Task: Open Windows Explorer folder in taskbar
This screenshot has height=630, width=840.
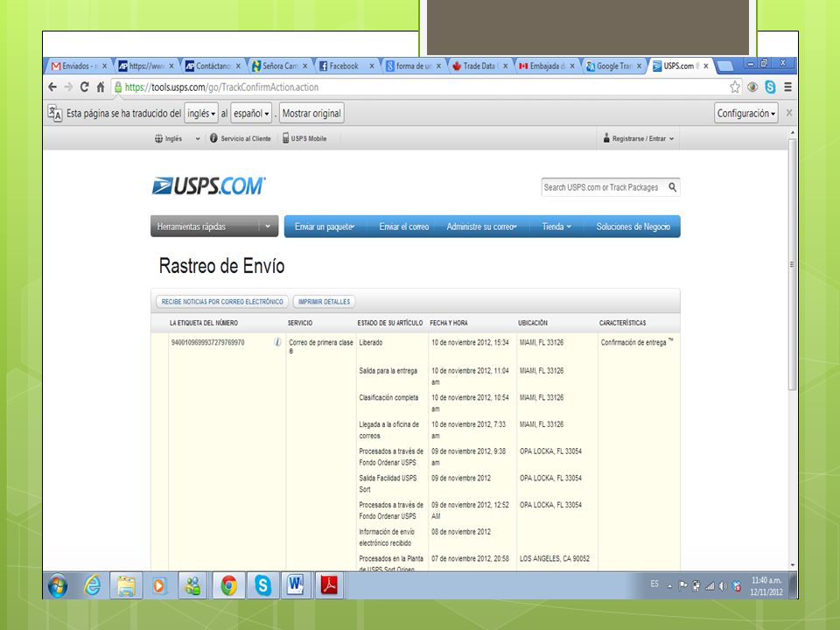Action: (126, 585)
